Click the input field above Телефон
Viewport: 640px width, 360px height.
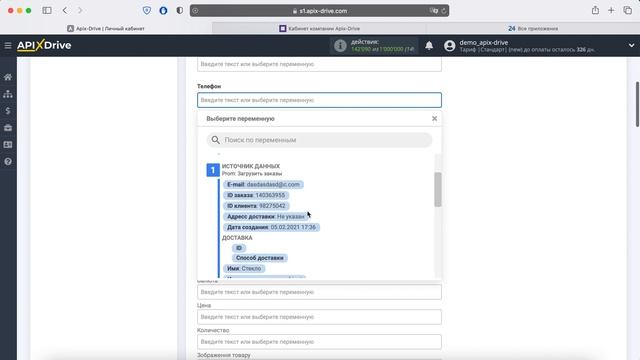click(319, 64)
